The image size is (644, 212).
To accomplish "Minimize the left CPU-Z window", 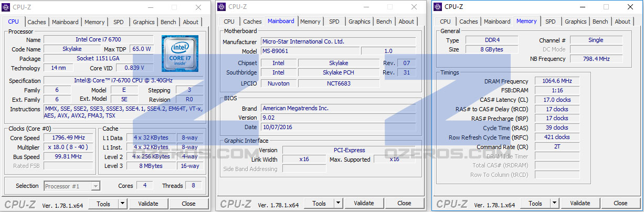I will pos(152,7).
